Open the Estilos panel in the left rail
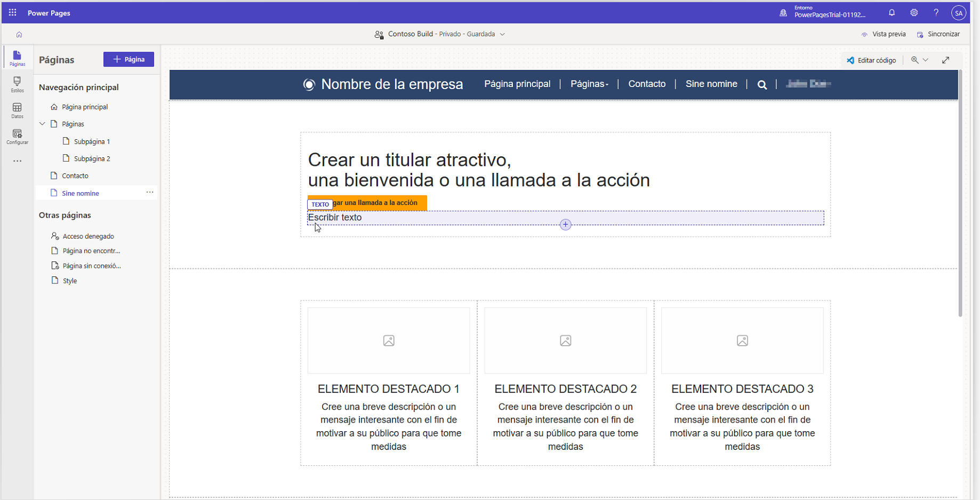Screen dimensions: 980x500 pyautogui.click(x=17, y=84)
